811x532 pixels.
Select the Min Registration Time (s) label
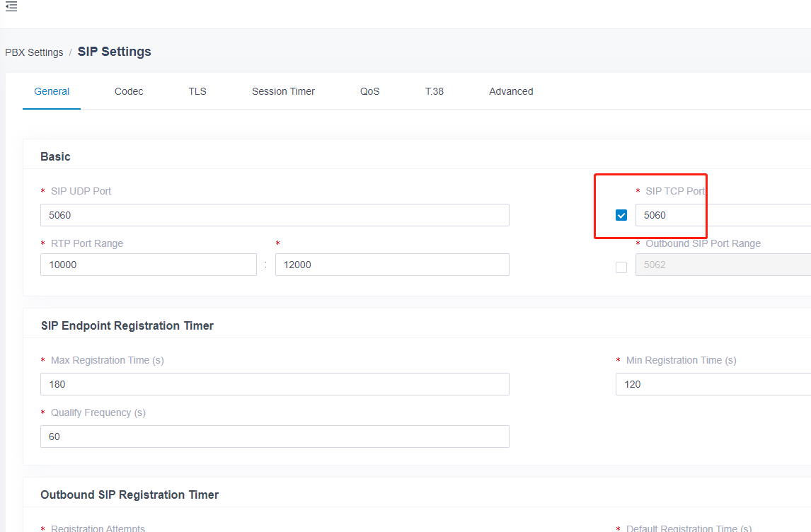[x=681, y=360]
